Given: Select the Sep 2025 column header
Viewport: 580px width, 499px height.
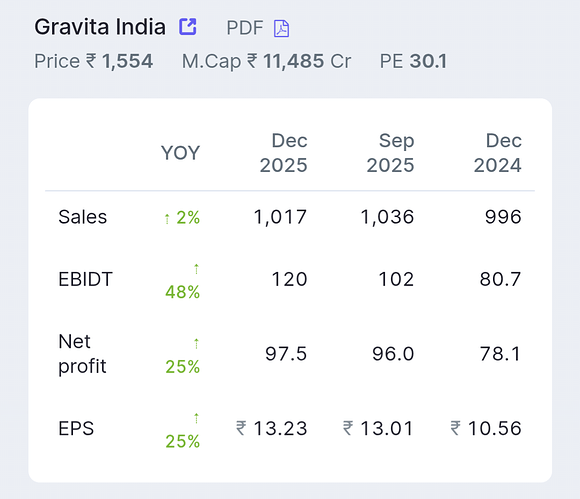Looking at the screenshot, I should tap(390, 153).
